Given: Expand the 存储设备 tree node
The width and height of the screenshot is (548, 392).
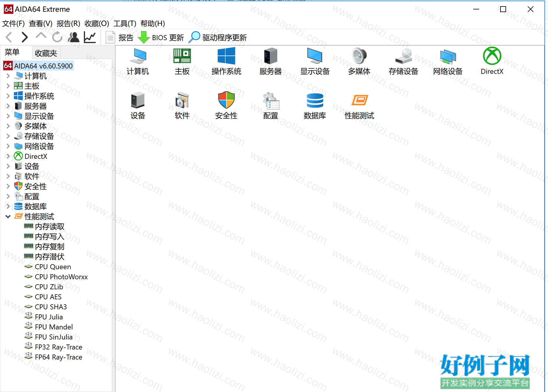Looking at the screenshot, I should [8, 136].
